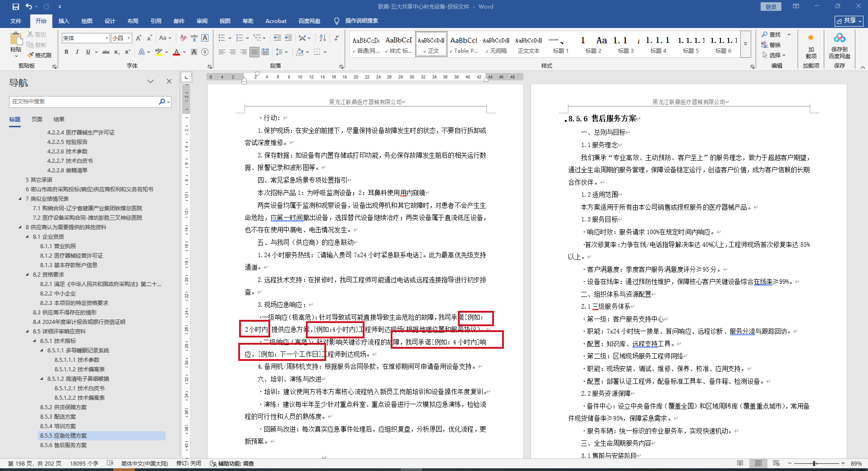Insert an enclosed character (带圈字符)
868x471 pixels.
[205, 52]
